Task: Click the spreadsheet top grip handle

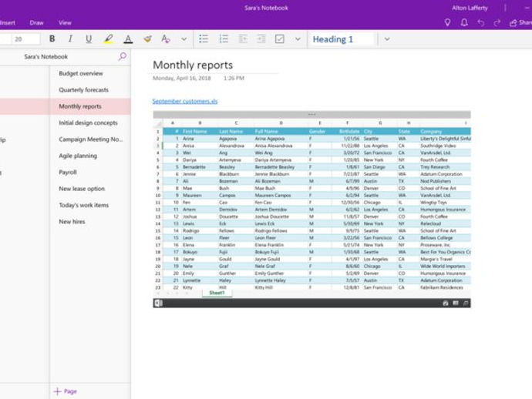Action: [x=311, y=115]
